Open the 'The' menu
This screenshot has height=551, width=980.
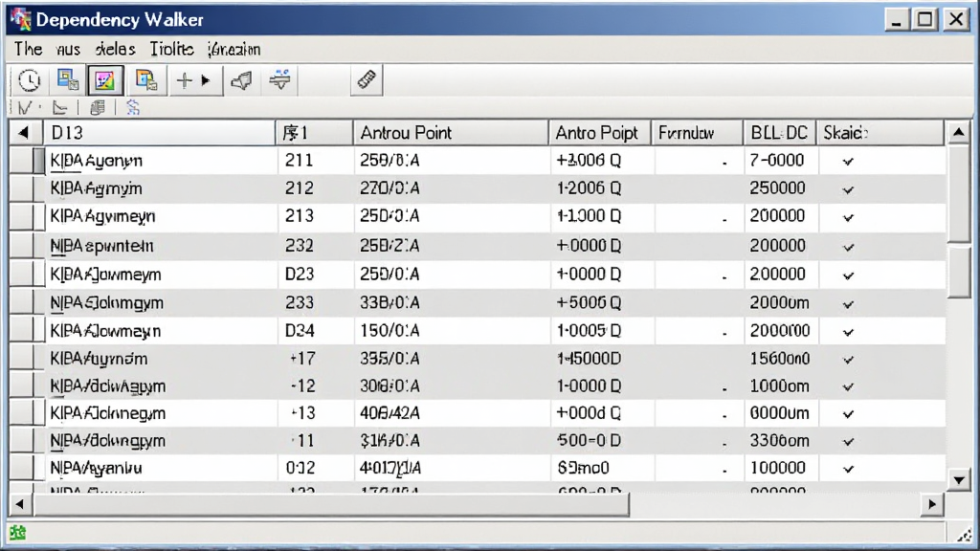tap(28, 50)
